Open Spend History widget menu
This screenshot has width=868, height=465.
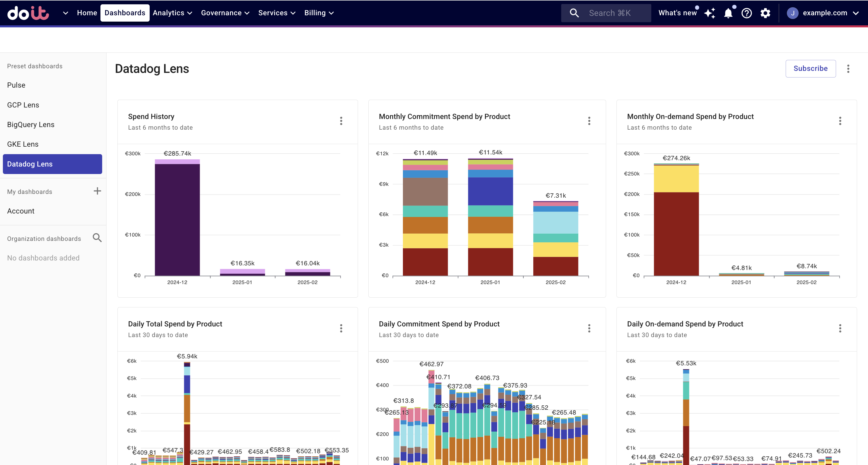(x=341, y=121)
